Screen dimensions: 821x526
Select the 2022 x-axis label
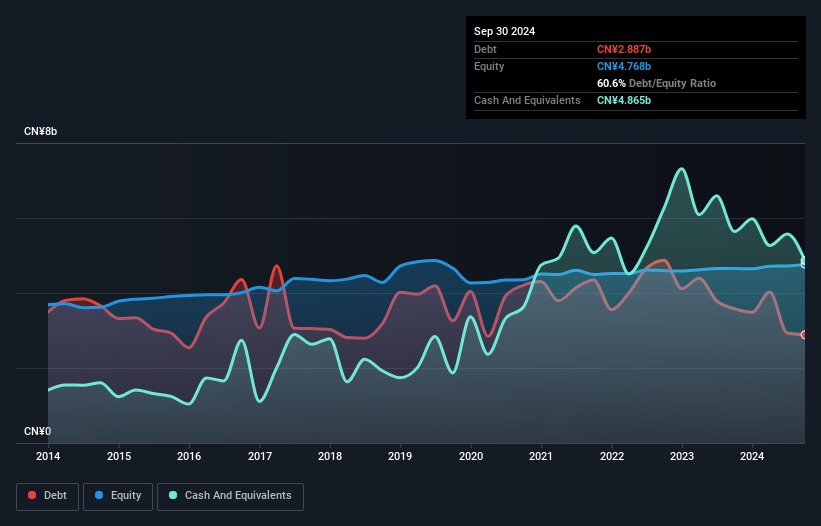click(x=612, y=456)
